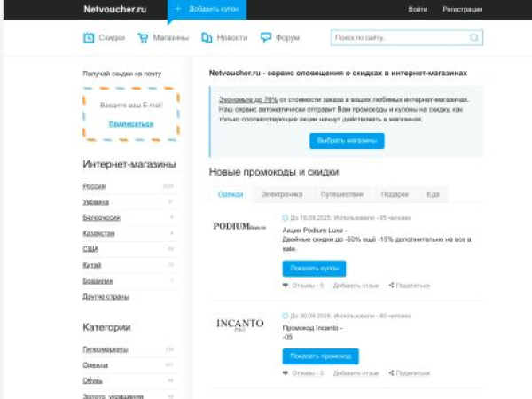Switch to the Еда tab

click(x=433, y=194)
